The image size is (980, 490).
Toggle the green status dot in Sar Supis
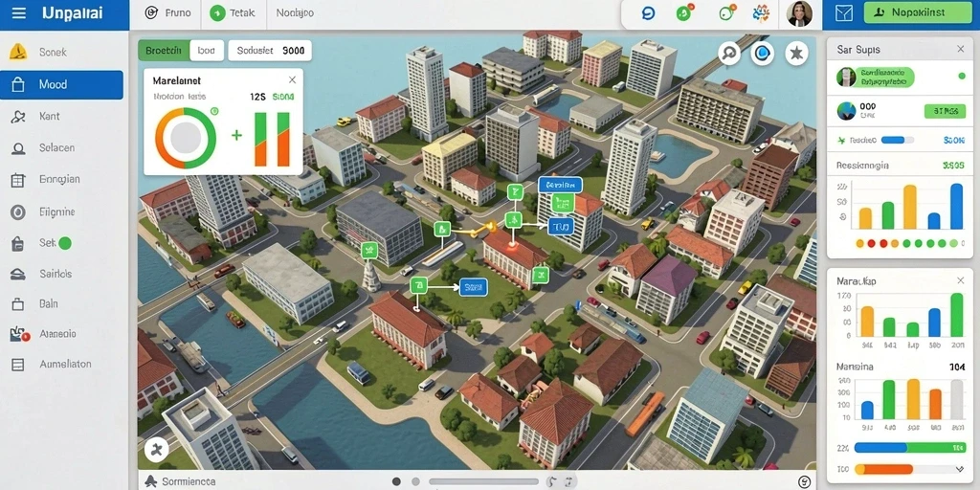(x=961, y=77)
